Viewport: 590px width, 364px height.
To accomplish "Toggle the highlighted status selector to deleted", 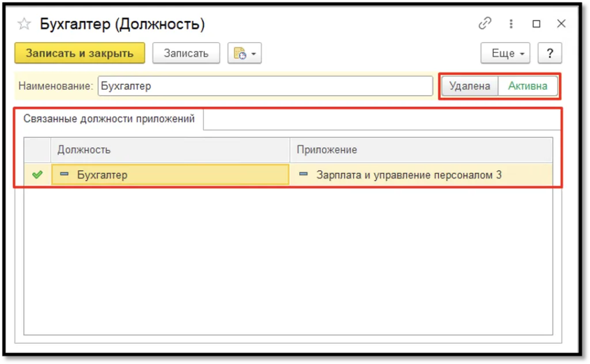I will click(x=470, y=86).
